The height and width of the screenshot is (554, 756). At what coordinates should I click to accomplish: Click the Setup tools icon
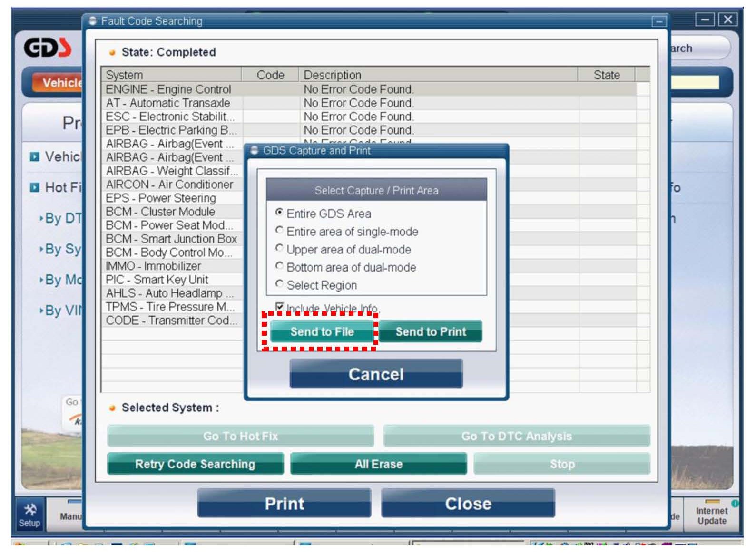click(x=29, y=514)
